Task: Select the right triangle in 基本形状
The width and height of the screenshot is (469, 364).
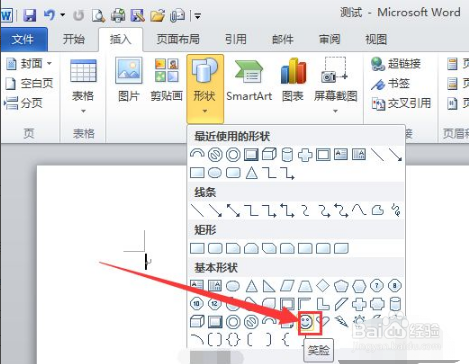Action: 269,286
